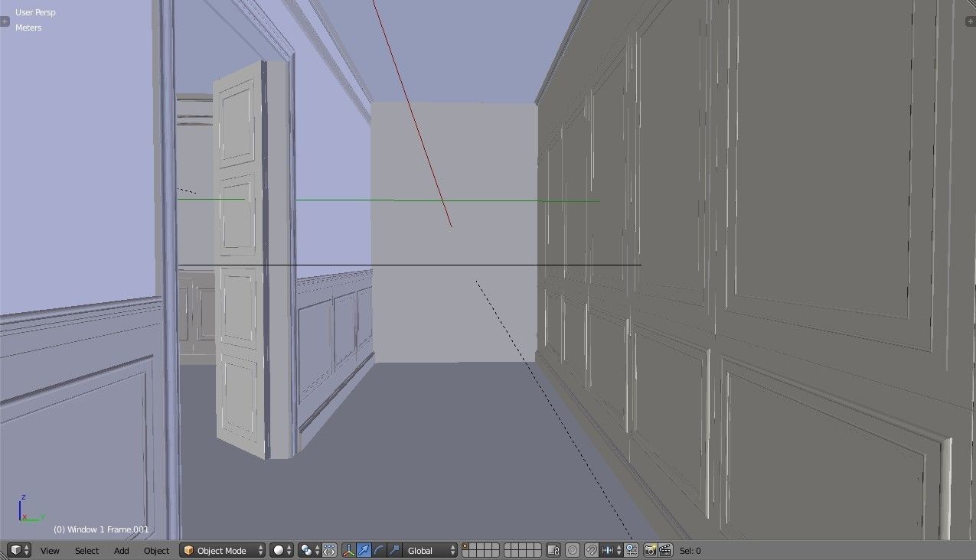976x560 pixels.
Task: Open the Add menu
Action: [122, 551]
